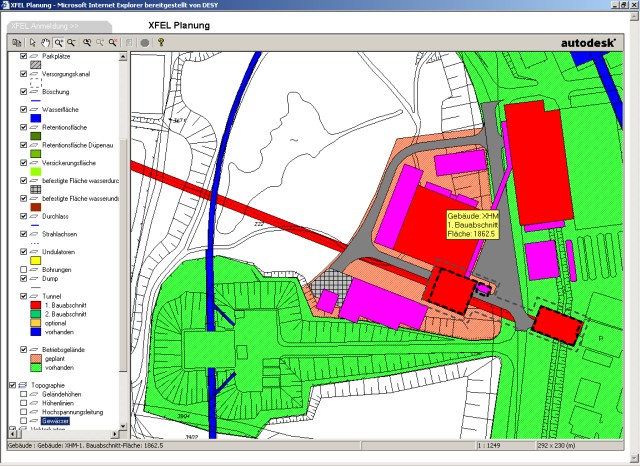Click the orange optional legend swatch
640x466 pixels.
tap(36, 323)
